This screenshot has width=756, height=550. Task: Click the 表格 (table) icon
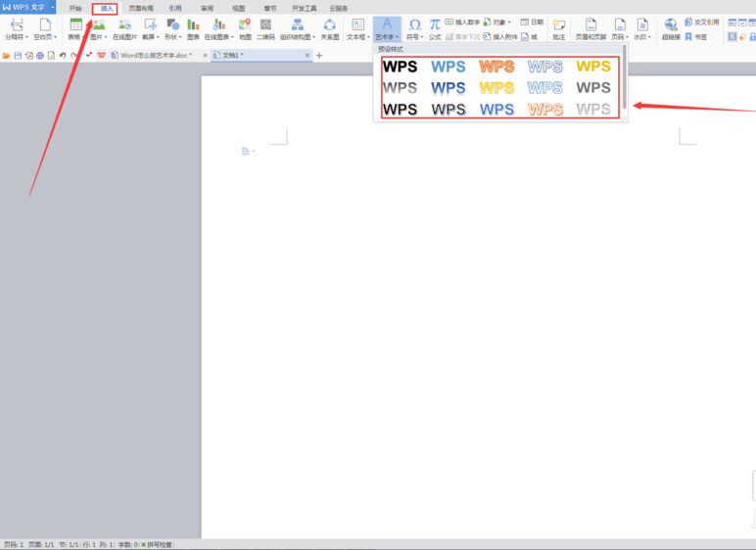[75, 24]
